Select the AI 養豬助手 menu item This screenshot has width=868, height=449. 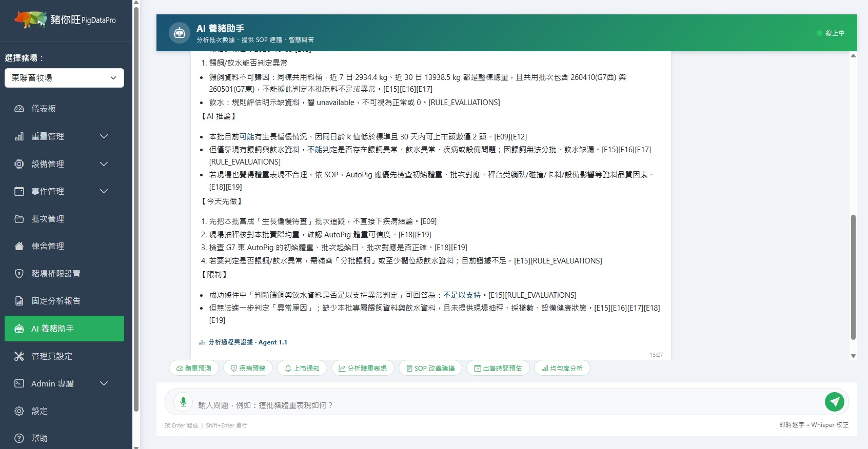click(x=64, y=329)
